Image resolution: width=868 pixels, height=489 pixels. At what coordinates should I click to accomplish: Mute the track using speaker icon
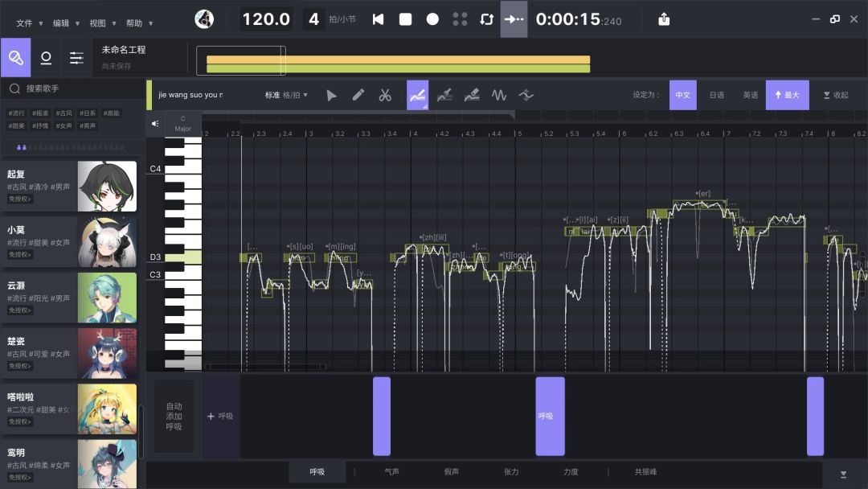click(155, 124)
